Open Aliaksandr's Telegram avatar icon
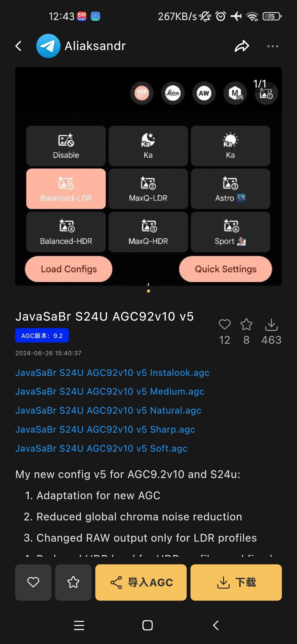The width and height of the screenshot is (297, 644). tap(48, 46)
